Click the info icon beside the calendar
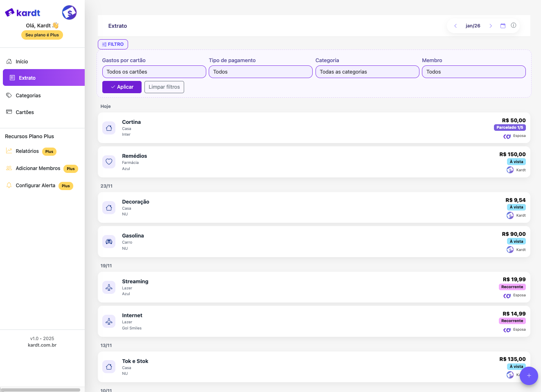Screen dimensions: 541x392 click(x=513, y=25)
